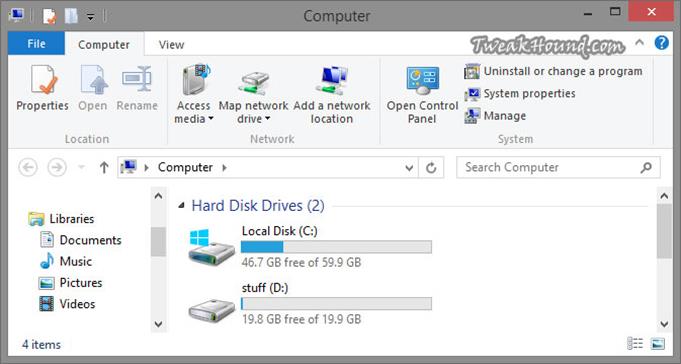681x364 pixels.
Task: Open the address bar history dropdown
Action: coord(409,168)
